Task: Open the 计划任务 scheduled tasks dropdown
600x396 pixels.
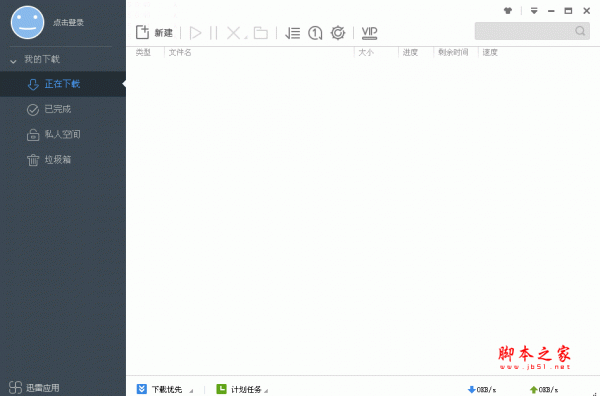Action: (266, 391)
